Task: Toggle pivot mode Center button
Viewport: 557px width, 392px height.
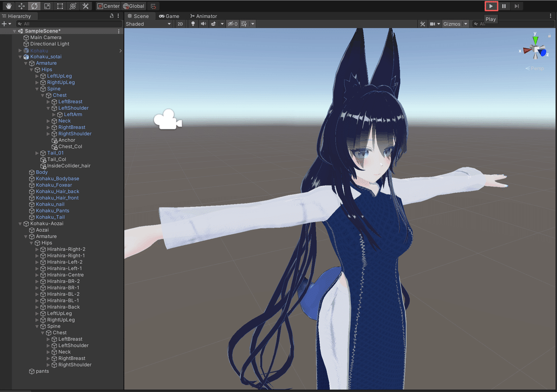Action: pyautogui.click(x=109, y=6)
